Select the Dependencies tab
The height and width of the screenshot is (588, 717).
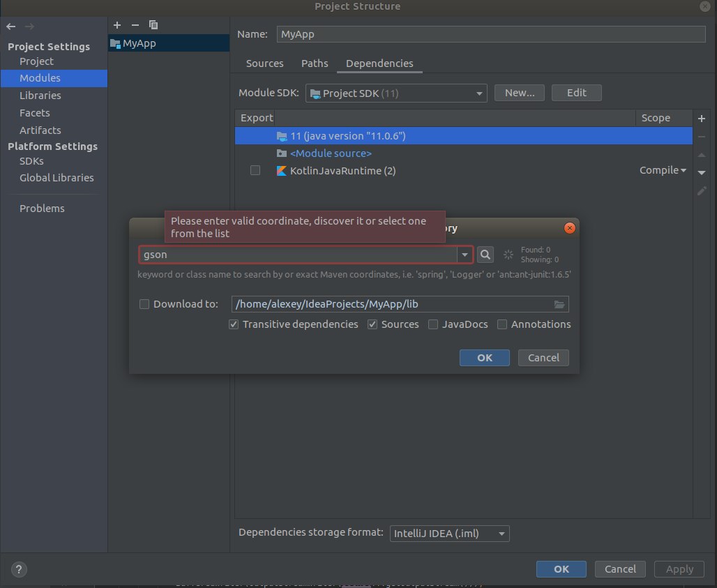tap(379, 63)
